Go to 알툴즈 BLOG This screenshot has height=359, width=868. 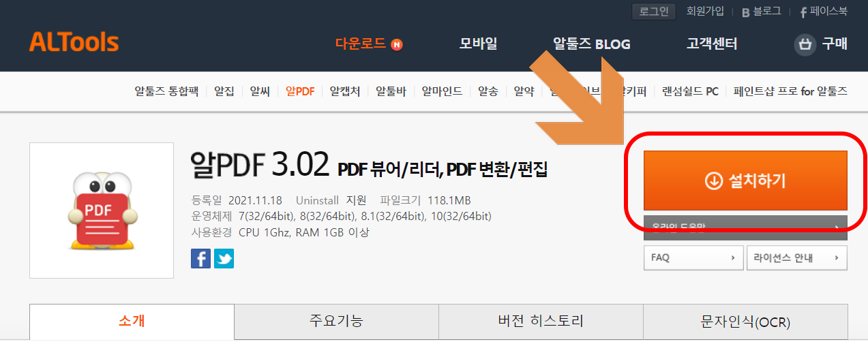pos(592,44)
